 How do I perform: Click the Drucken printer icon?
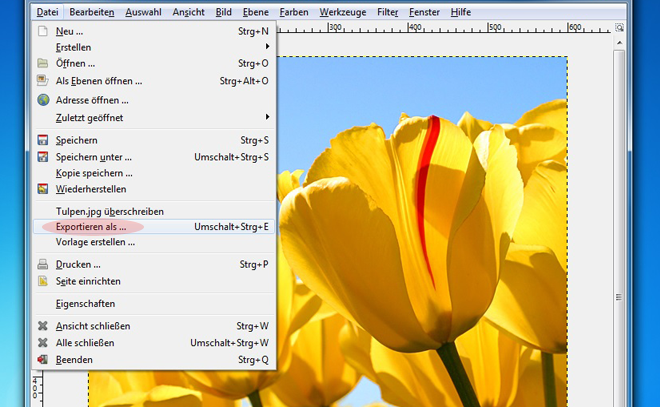(43, 265)
